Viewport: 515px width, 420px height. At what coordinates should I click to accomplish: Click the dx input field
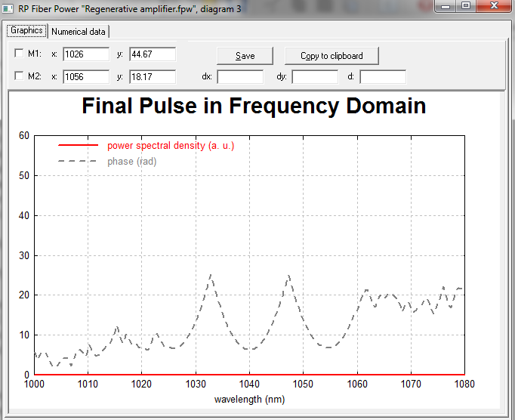coord(240,77)
